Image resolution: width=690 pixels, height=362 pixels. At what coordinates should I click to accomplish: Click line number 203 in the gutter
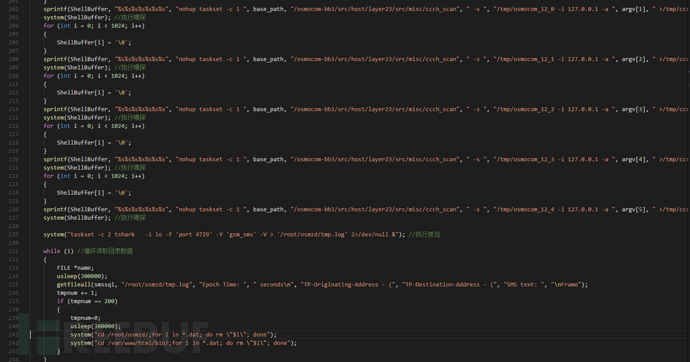coord(13,17)
